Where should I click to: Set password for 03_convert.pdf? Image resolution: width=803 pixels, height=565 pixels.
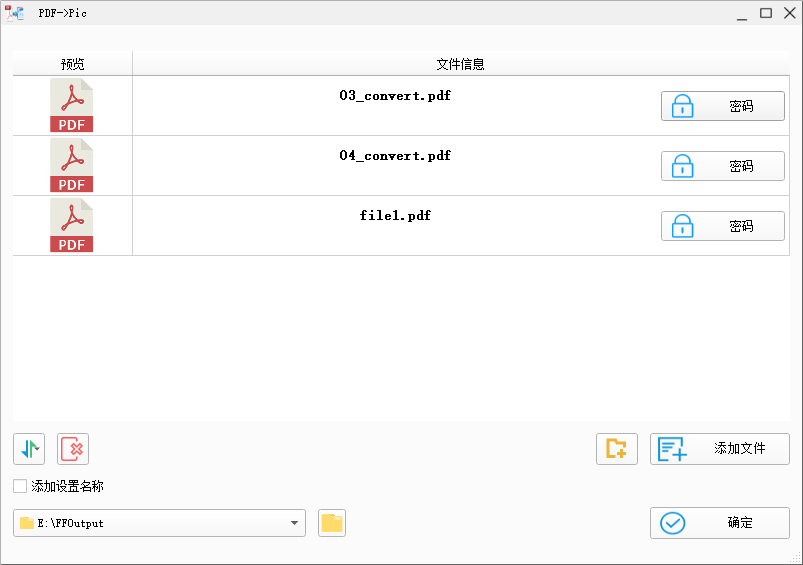(x=723, y=106)
